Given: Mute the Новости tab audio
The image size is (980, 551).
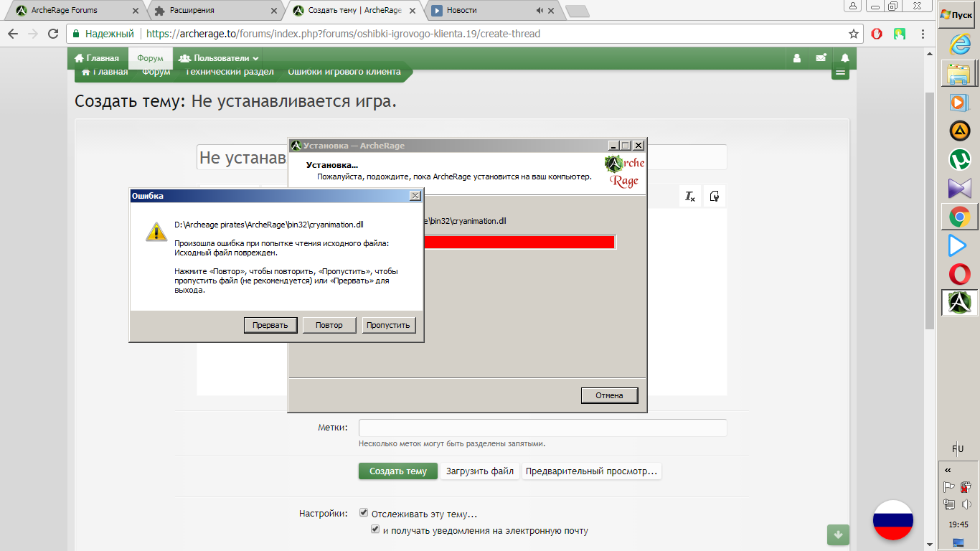Looking at the screenshot, I should click(540, 10).
